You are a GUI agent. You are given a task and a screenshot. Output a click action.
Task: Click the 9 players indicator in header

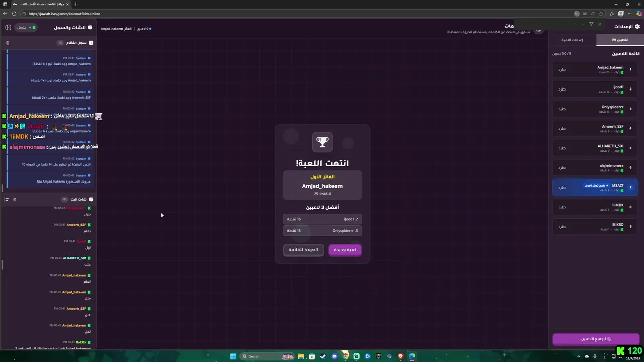coord(143,29)
